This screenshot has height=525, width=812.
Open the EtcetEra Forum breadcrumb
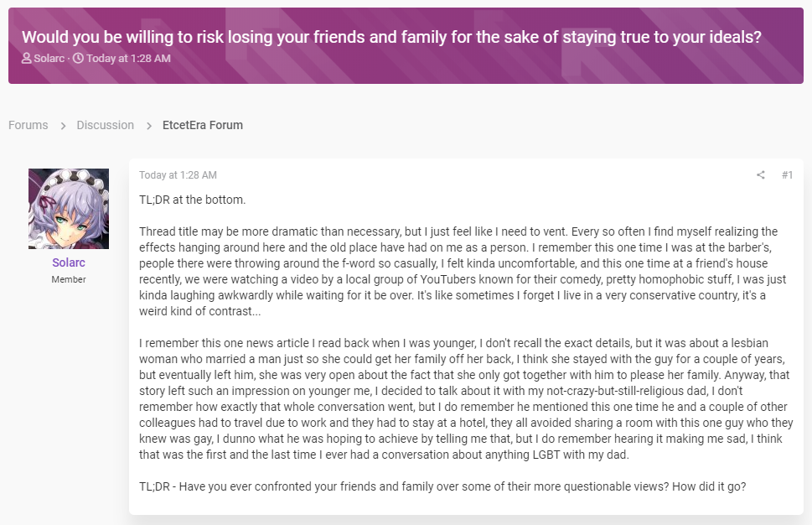[x=203, y=125]
